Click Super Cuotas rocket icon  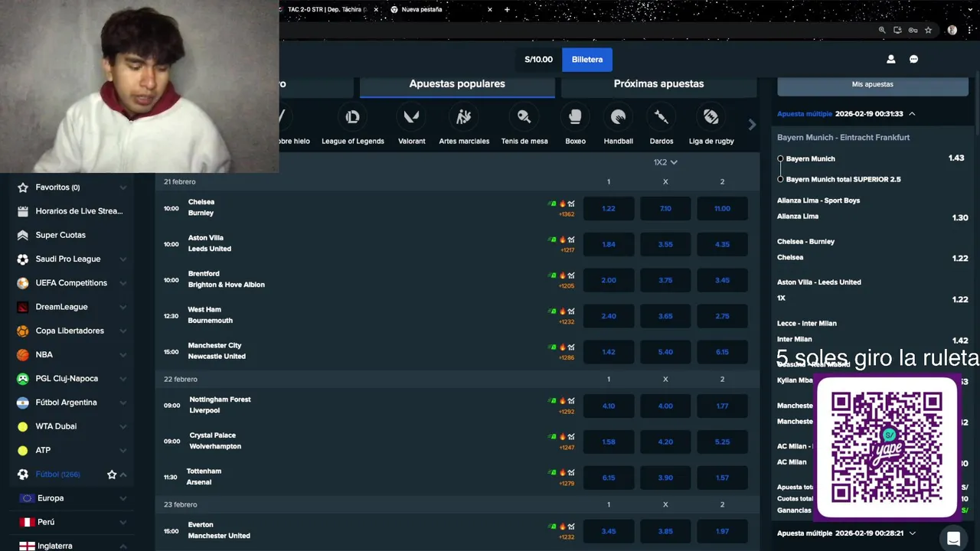tap(23, 235)
